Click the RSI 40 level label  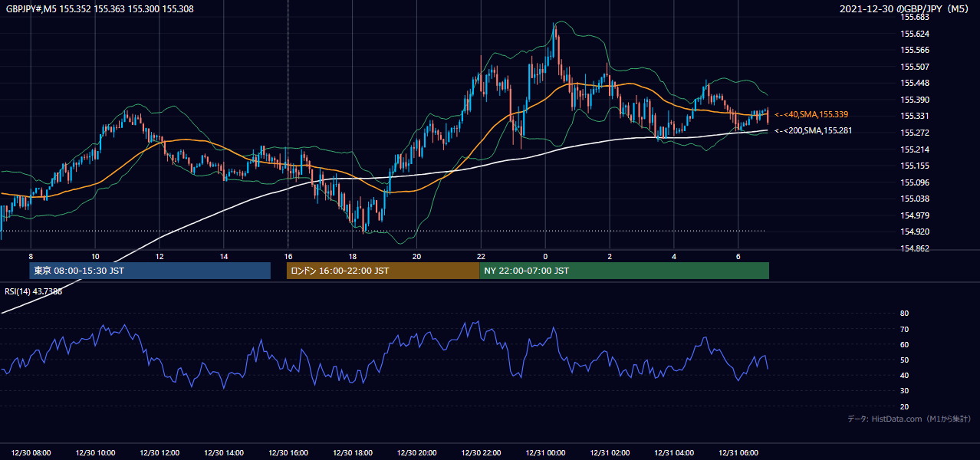click(904, 375)
